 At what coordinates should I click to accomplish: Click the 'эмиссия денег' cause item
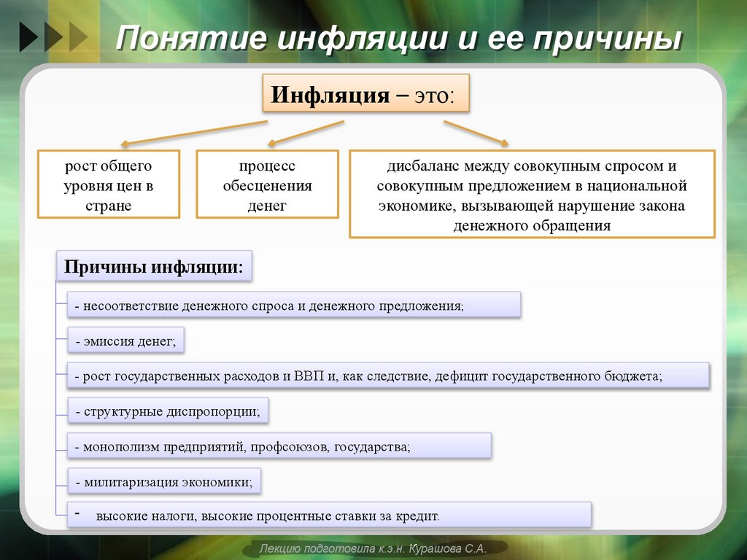[x=124, y=340]
